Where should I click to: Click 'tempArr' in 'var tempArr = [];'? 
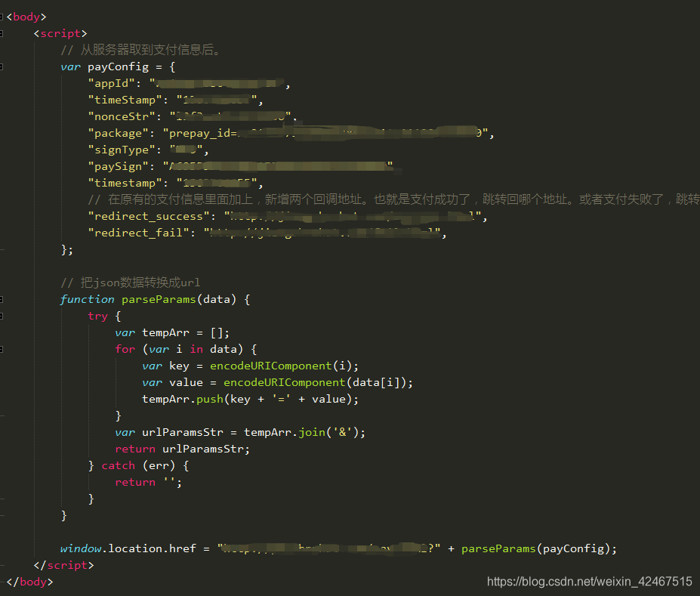[x=165, y=333]
